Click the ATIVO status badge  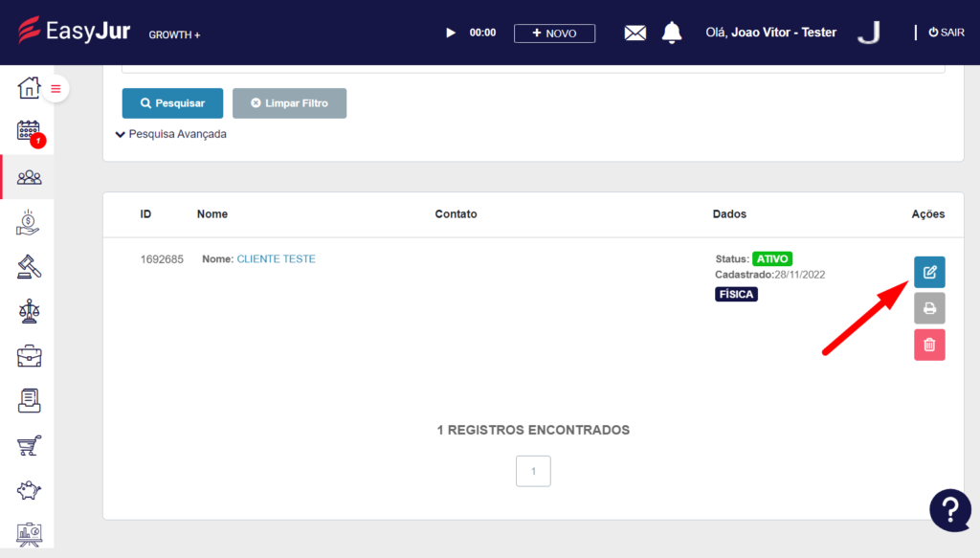(x=772, y=258)
